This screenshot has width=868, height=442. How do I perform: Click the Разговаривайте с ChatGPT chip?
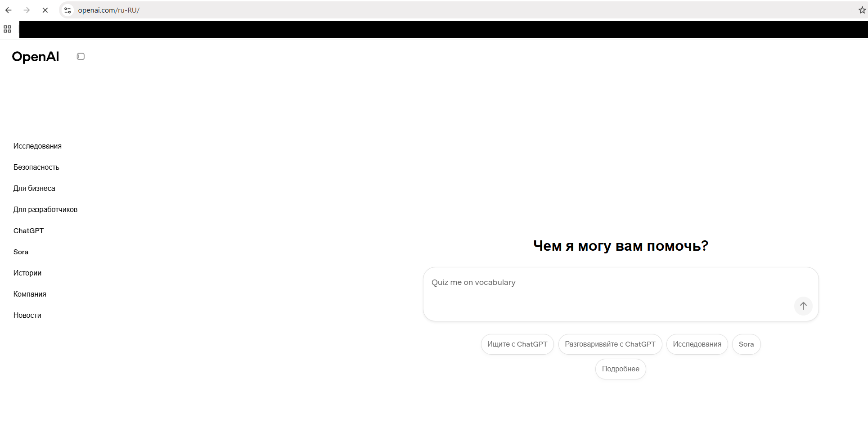pyautogui.click(x=610, y=344)
